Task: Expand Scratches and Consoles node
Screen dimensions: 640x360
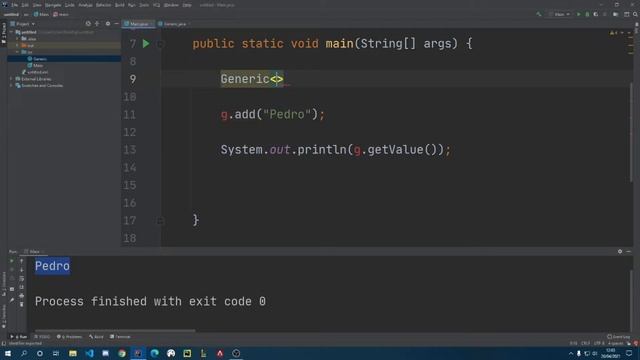Action: 11,85
